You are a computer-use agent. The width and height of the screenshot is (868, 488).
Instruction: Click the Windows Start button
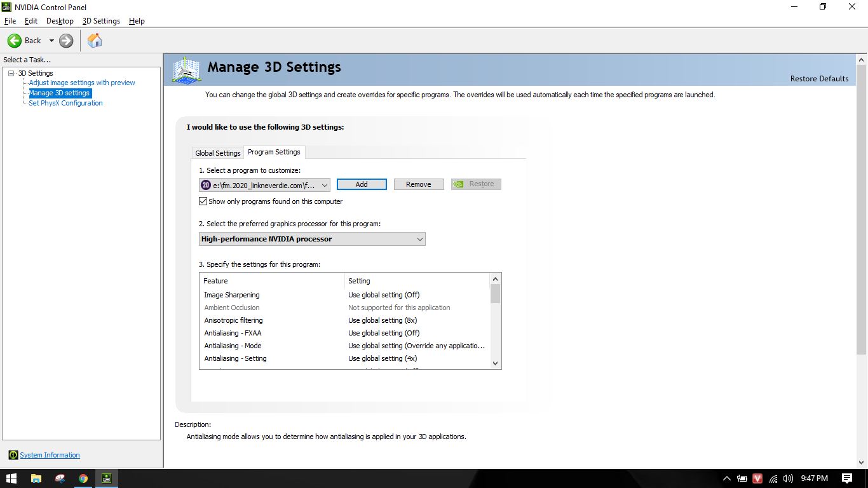11,478
